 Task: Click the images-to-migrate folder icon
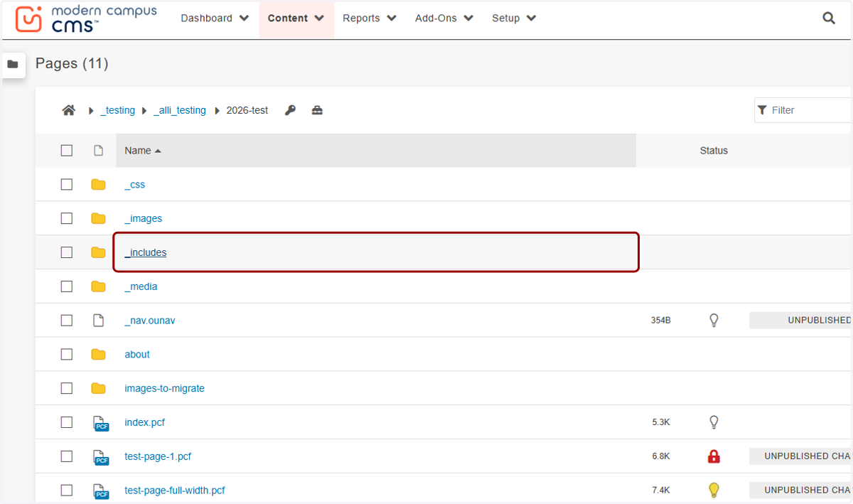click(98, 388)
